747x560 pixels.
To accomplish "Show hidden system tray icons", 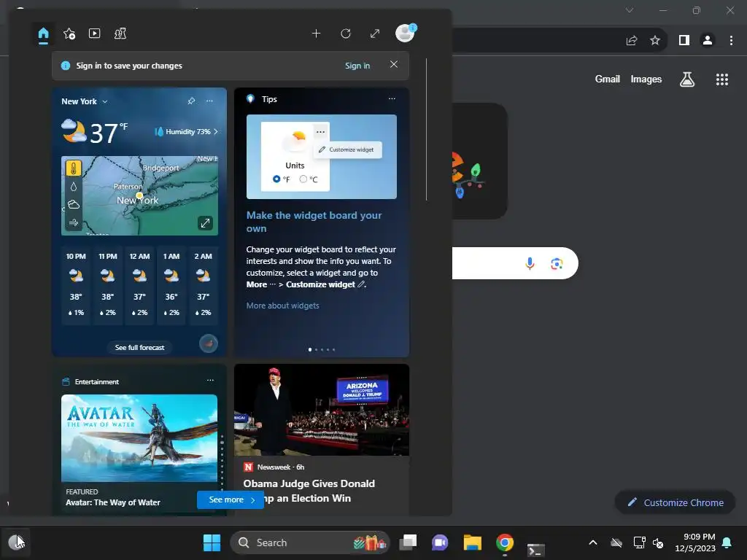I will tap(592, 542).
